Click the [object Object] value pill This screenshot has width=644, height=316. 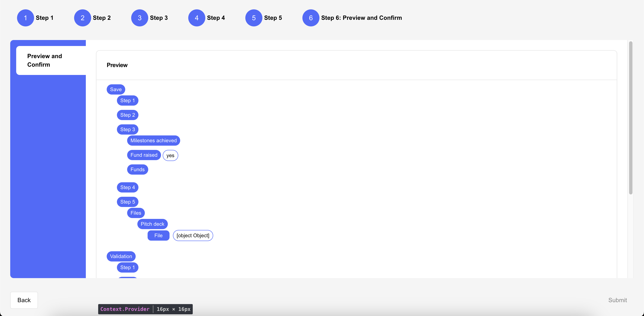coord(193,236)
